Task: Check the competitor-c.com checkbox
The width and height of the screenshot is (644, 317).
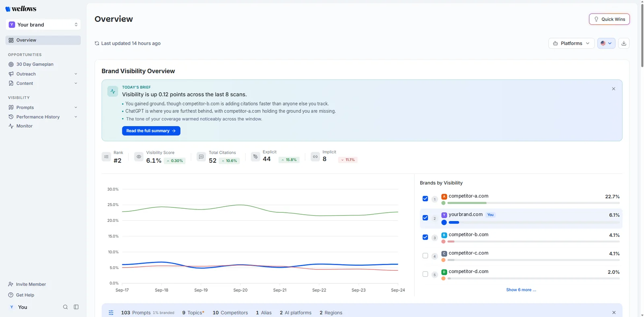Action: [x=425, y=256]
